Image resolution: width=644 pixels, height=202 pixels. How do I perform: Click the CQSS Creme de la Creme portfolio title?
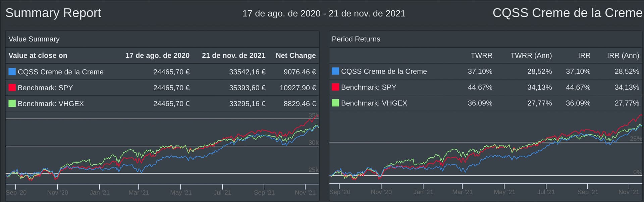click(x=568, y=13)
